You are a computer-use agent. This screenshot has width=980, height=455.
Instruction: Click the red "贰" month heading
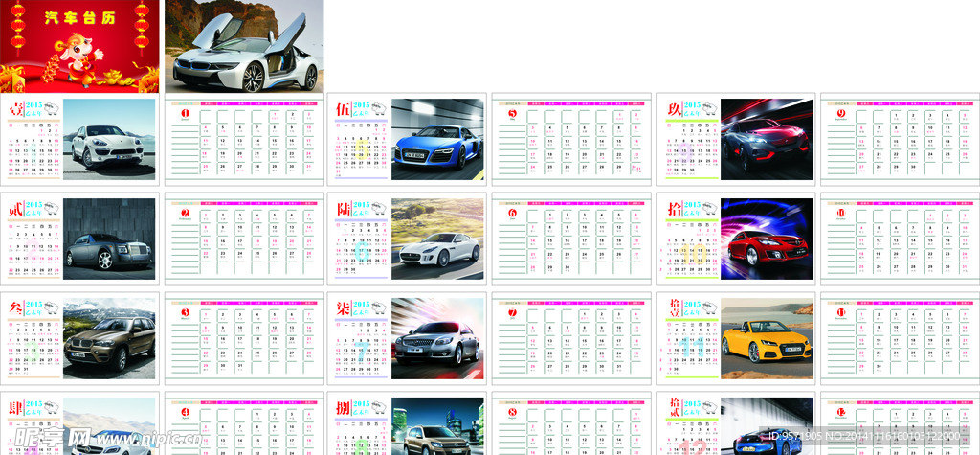17,209
